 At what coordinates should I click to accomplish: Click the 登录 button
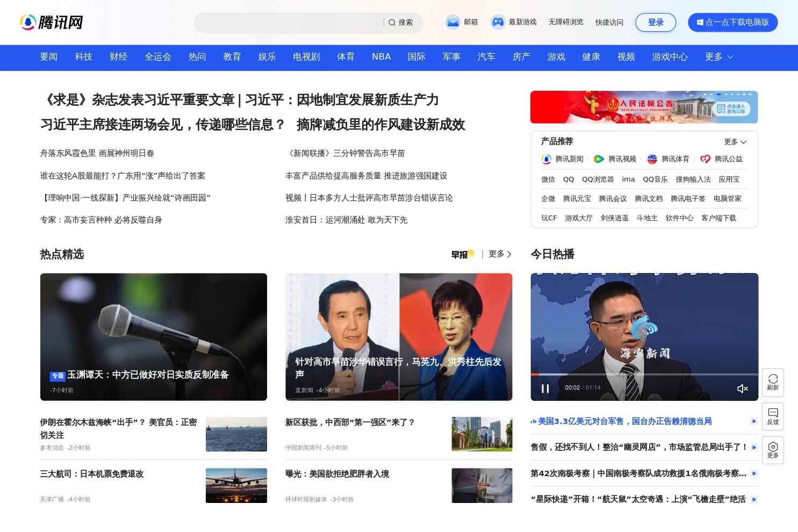(x=656, y=22)
